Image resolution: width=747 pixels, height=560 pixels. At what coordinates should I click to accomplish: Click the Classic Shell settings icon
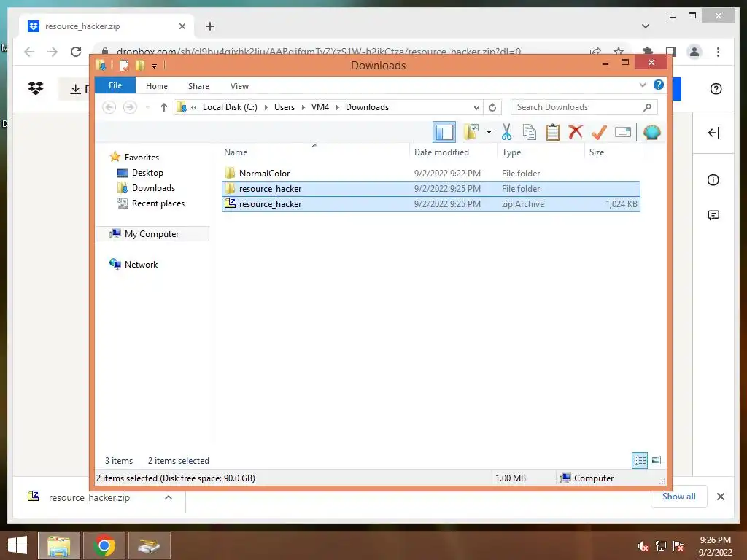[x=651, y=132]
